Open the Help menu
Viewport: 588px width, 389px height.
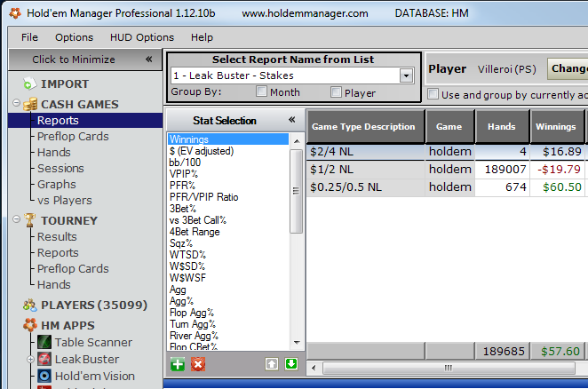202,37
